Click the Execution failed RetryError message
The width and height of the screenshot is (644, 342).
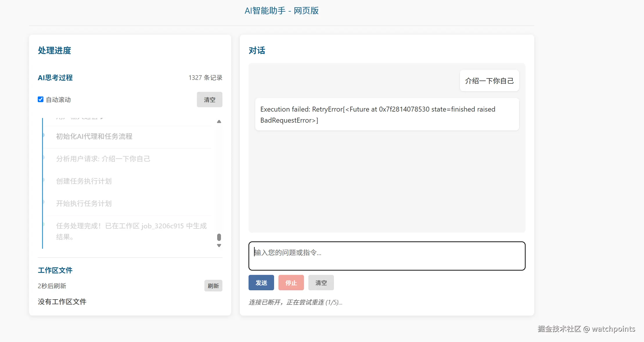(387, 114)
